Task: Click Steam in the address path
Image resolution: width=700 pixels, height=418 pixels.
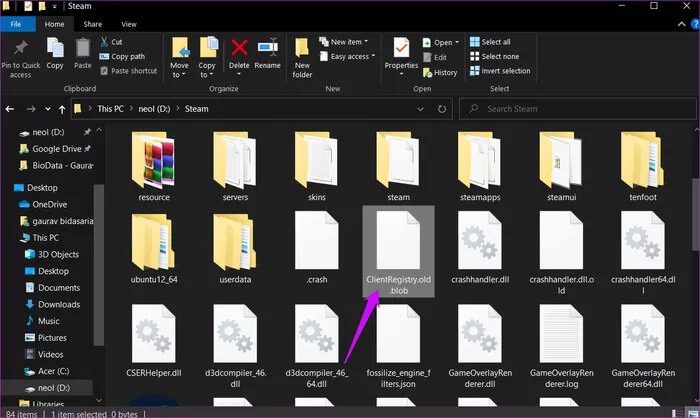Action: (196, 109)
